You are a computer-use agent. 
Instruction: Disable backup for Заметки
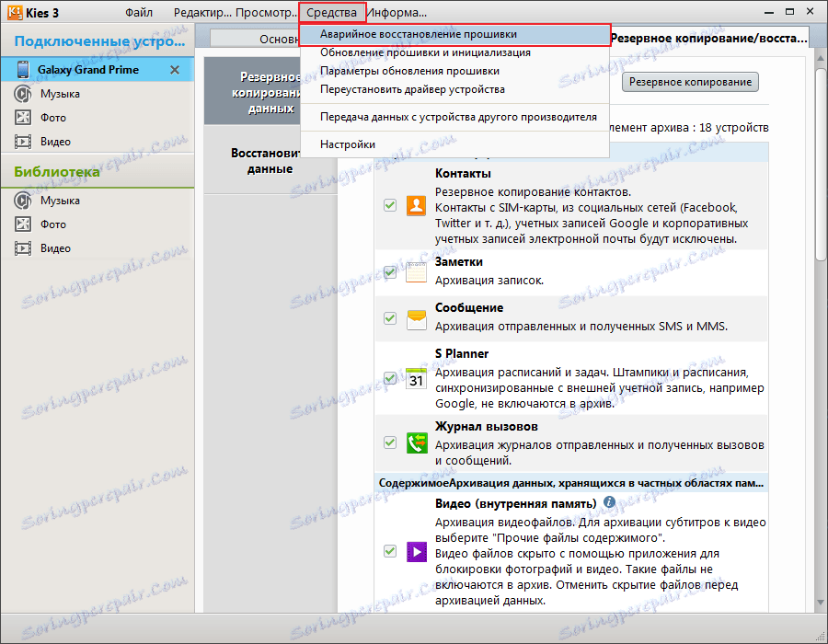[x=389, y=272]
